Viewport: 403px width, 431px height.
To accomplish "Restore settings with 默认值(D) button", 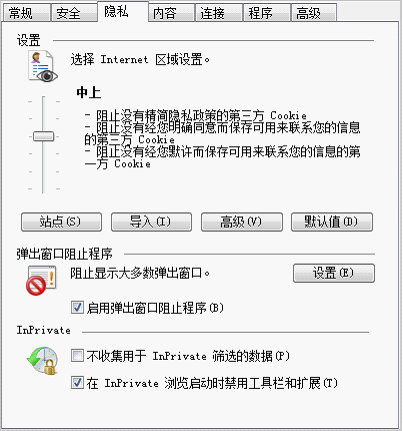I will tap(332, 222).
